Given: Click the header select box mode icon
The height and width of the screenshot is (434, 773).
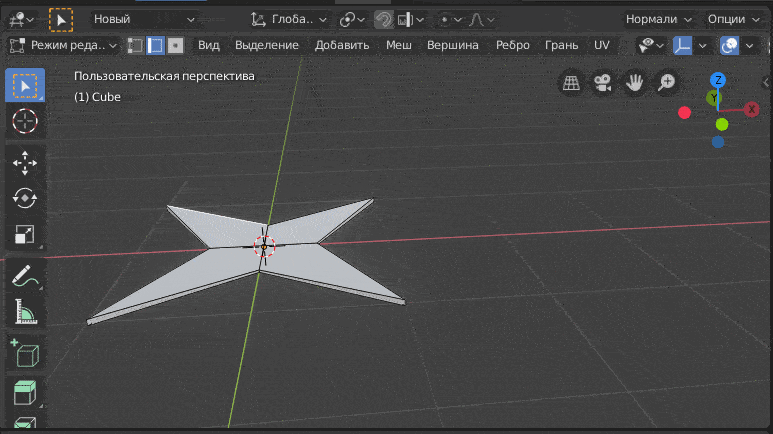Looking at the screenshot, I should (61, 20).
